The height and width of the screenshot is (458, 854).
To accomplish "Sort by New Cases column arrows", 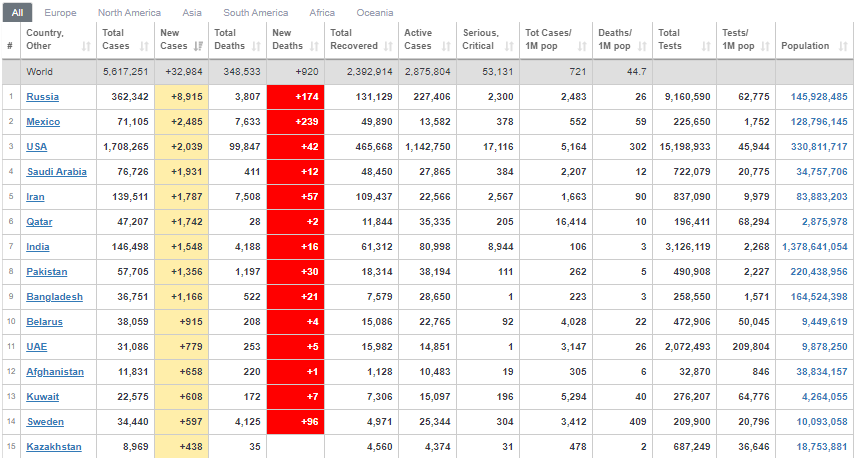I will point(198,46).
